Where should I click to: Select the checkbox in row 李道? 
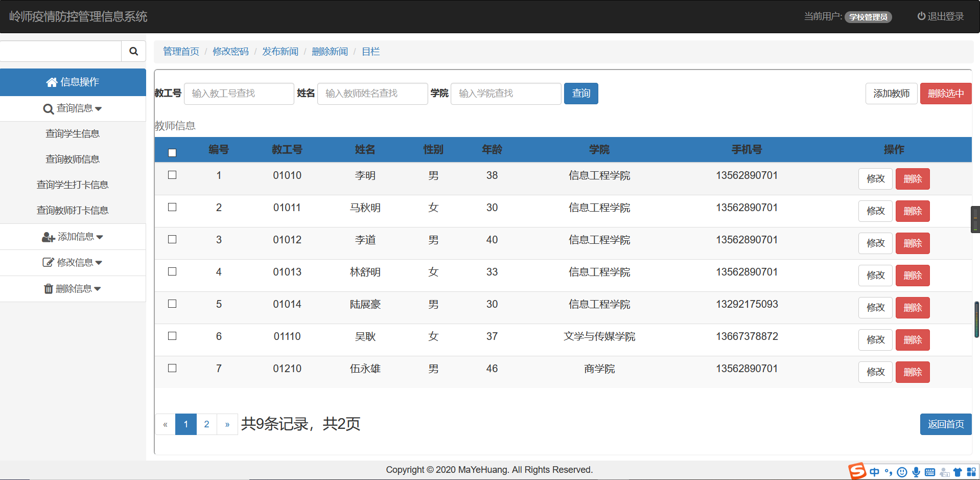click(172, 239)
